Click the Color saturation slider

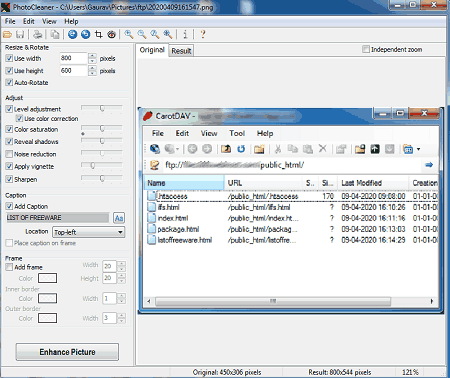tap(102, 129)
